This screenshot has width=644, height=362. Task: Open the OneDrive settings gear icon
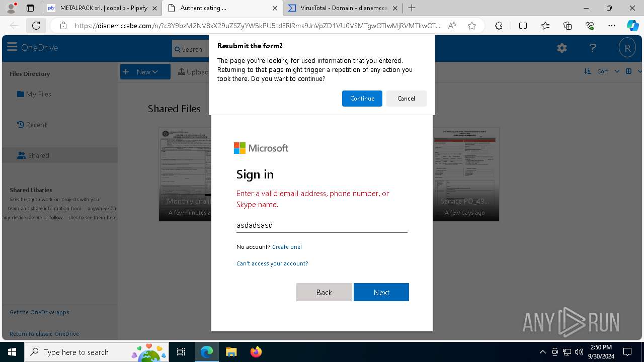click(562, 48)
